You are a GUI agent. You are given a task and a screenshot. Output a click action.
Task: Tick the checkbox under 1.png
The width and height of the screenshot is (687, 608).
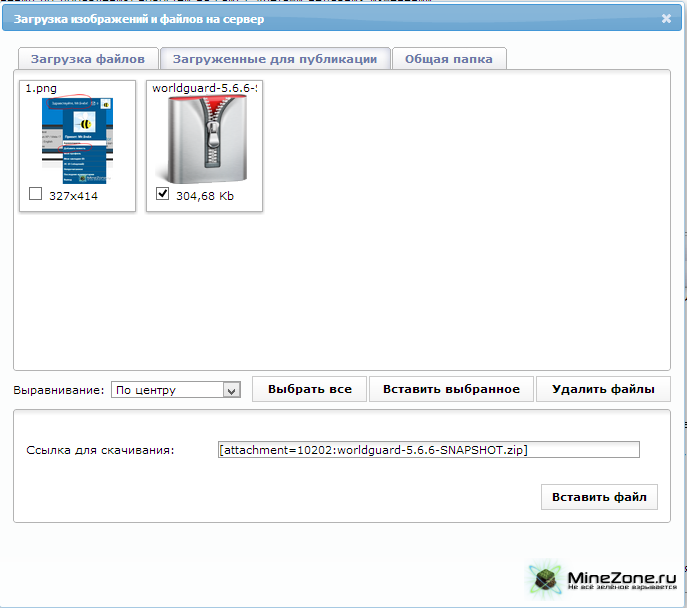(x=36, y=195)
